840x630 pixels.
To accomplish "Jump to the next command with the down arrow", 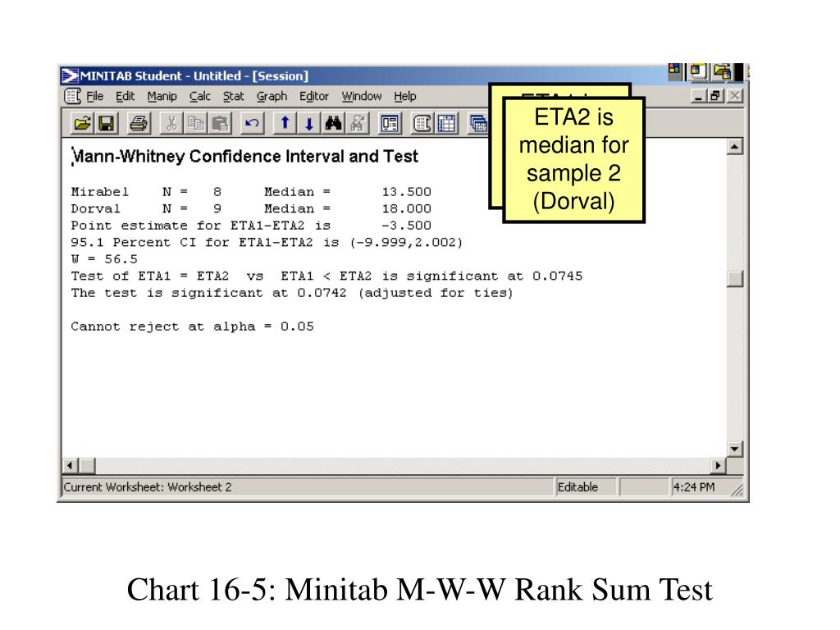I will (x=309, y=124).
